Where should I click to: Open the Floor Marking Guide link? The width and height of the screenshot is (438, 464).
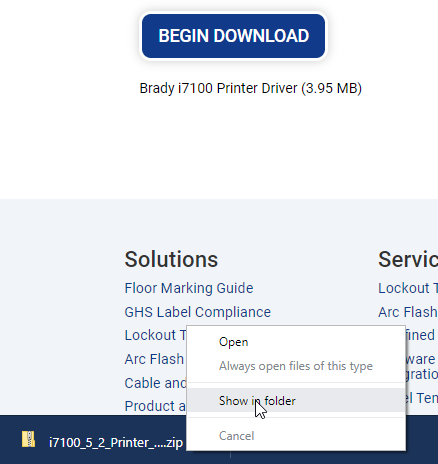point(189,288)
